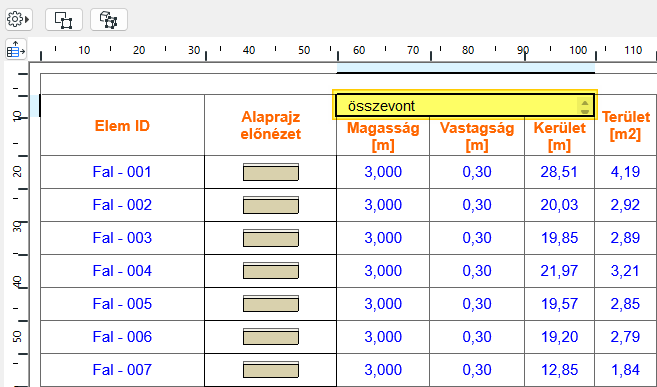Click the area value 2,85
Viewport: 657px width, 387px height.
coord(625,304)
